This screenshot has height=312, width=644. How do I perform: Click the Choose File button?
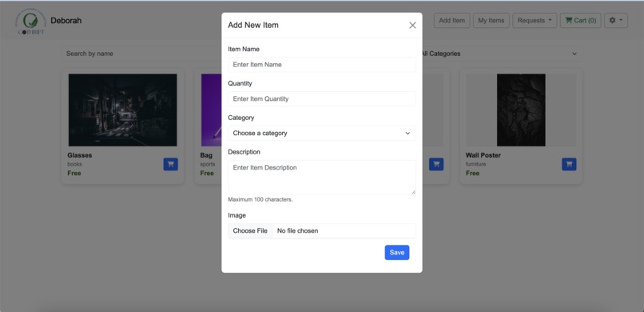click(250, 230)
